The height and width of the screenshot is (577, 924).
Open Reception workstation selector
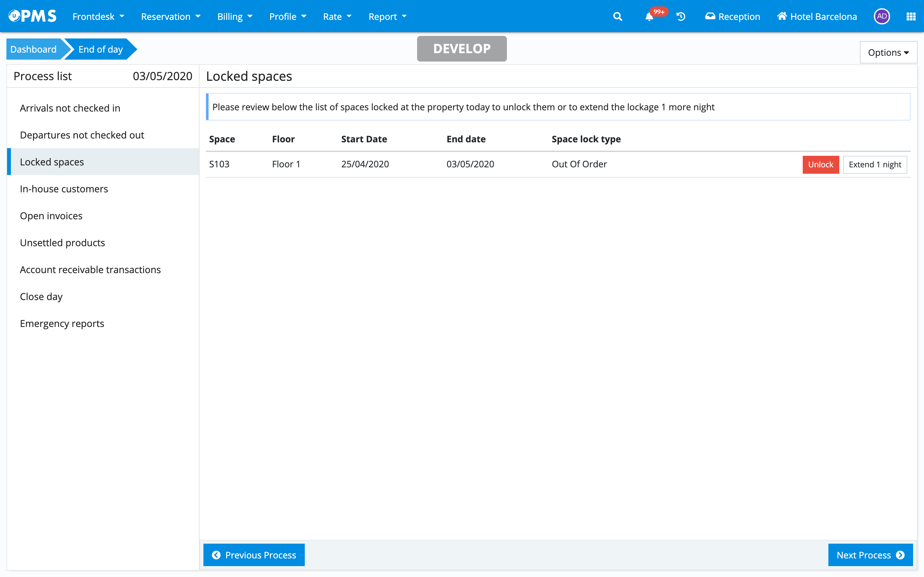[x=732, y=17]
